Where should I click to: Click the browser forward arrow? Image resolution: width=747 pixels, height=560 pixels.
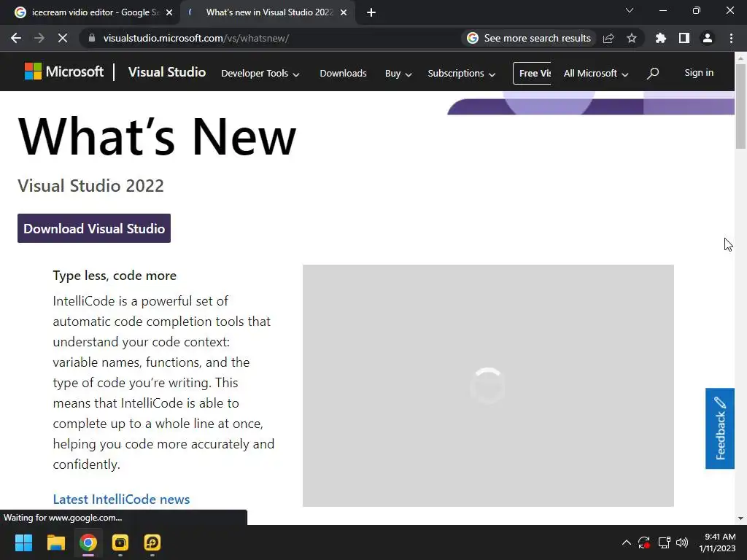[x=39, y=38]
